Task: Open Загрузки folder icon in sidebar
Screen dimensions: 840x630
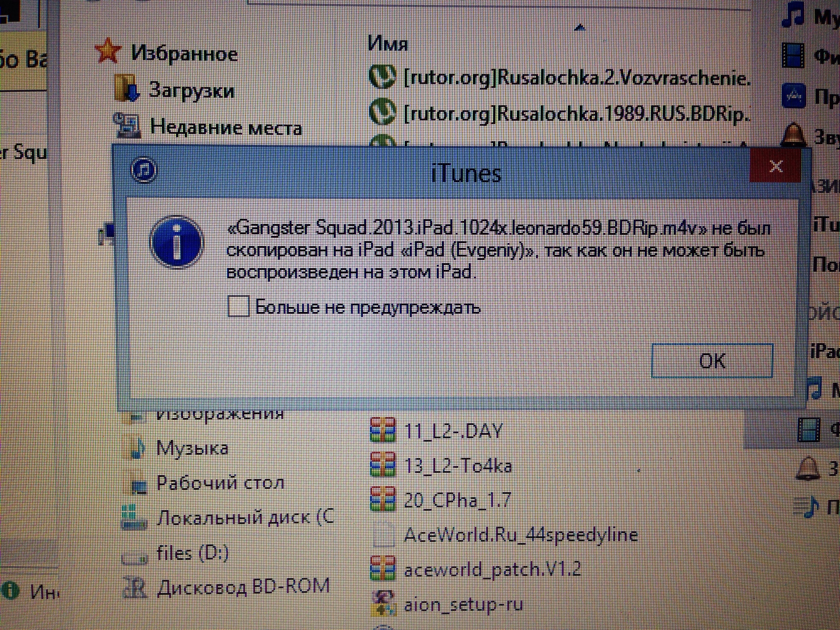Action: click(x=127, y=89)
